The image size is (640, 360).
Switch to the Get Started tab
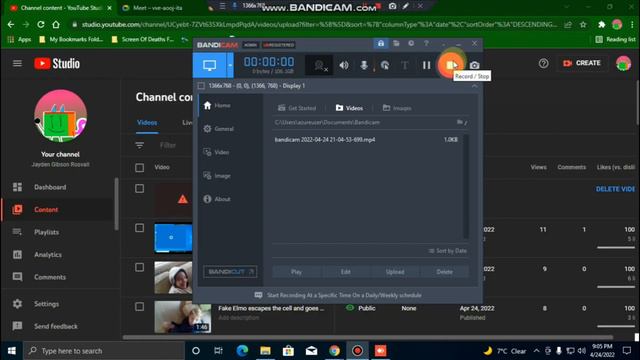(x=297, y=108)
